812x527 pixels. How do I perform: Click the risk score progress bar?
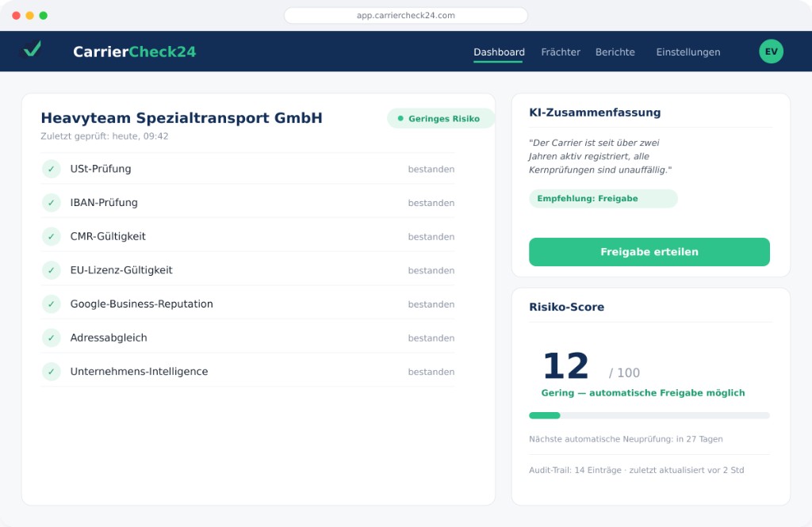tap(649, 415)
